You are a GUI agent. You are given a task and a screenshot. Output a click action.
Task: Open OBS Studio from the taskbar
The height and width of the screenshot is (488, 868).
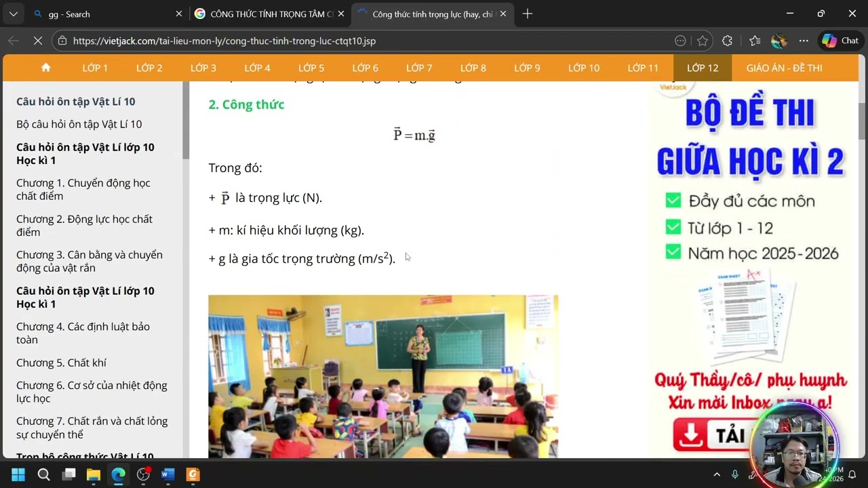click(143, 474)
